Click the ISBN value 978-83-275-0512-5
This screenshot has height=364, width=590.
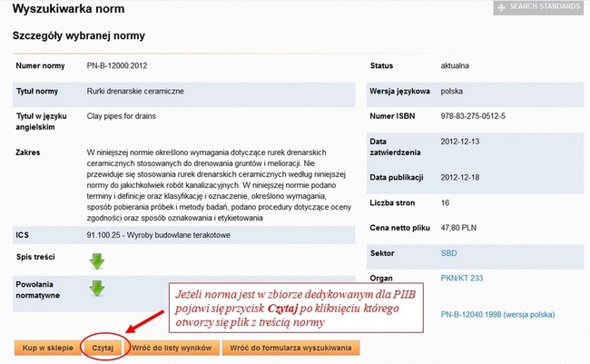click(x=478, y=117)
